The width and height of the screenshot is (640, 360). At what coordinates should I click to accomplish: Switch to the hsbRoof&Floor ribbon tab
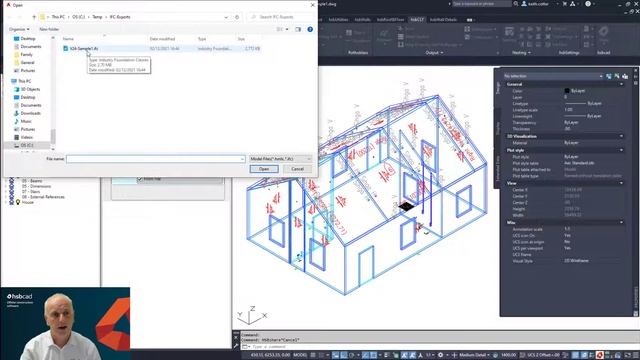click(x=391, y=20)
